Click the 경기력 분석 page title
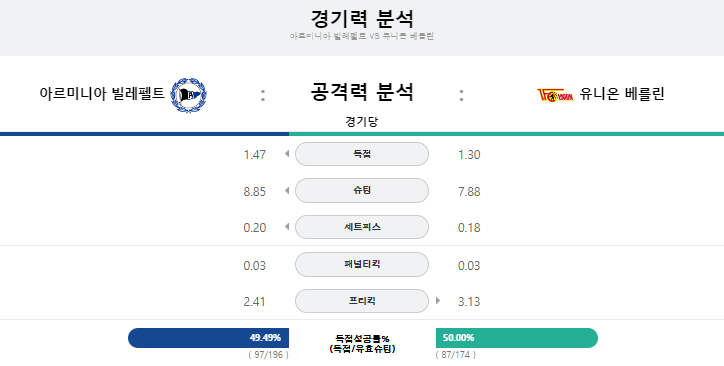The image size is (724, 366). tap(362, 18)
